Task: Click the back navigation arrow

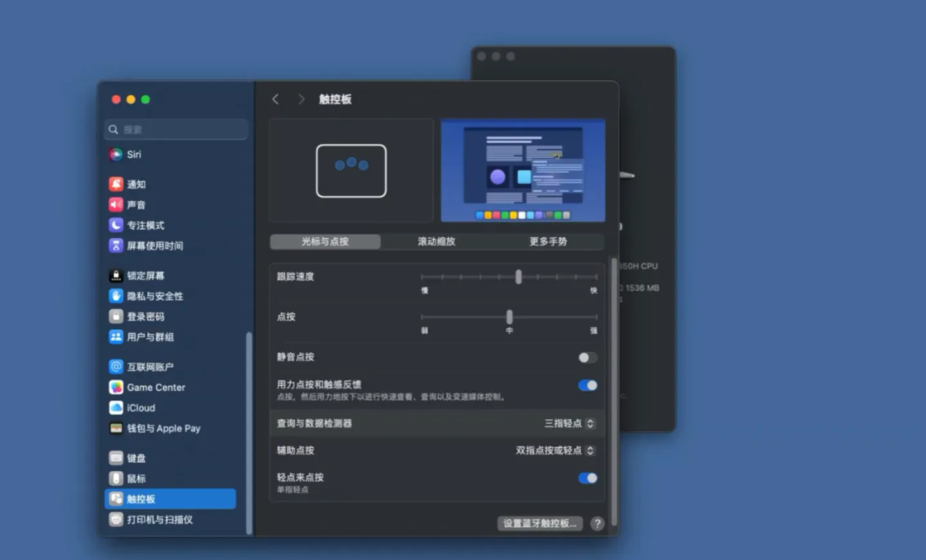Action: (275, 99)
